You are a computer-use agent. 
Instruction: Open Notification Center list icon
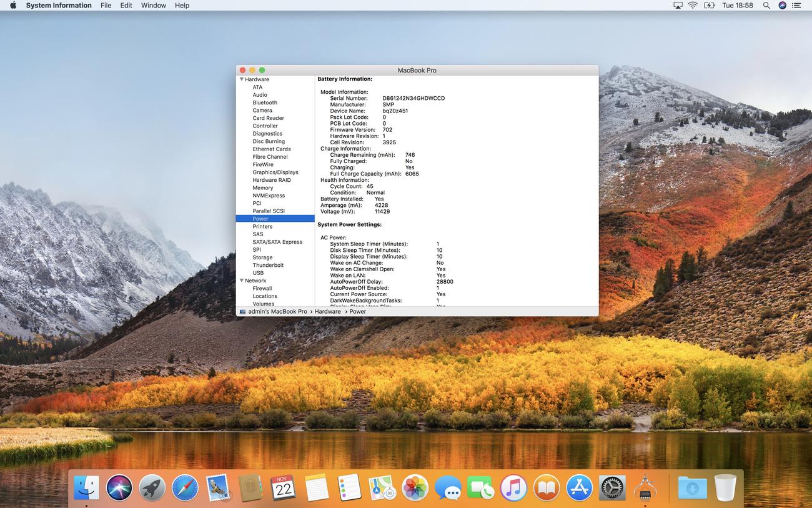798,5
